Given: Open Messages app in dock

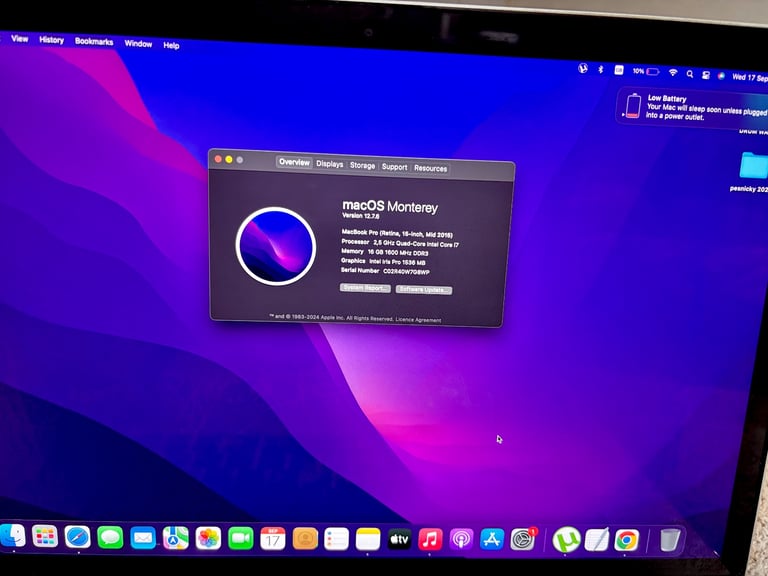Looking at the screenshot, I should (x=110, y=538).
